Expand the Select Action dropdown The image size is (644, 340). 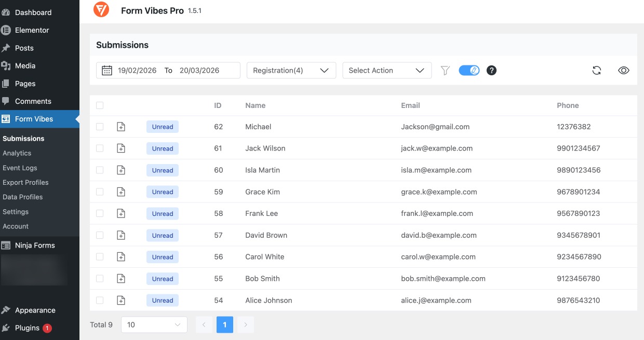(x=387, y=70)
